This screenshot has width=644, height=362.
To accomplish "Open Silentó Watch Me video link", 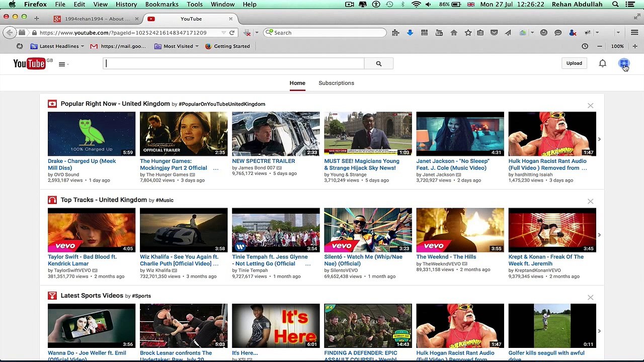I will click(x=363, y=260).
